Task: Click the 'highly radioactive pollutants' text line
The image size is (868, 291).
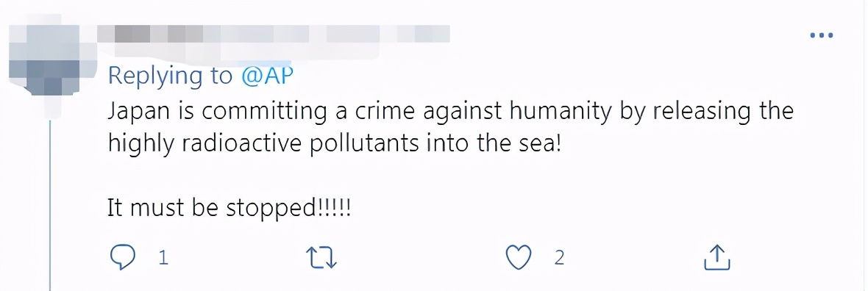Action: pos(335,144)
